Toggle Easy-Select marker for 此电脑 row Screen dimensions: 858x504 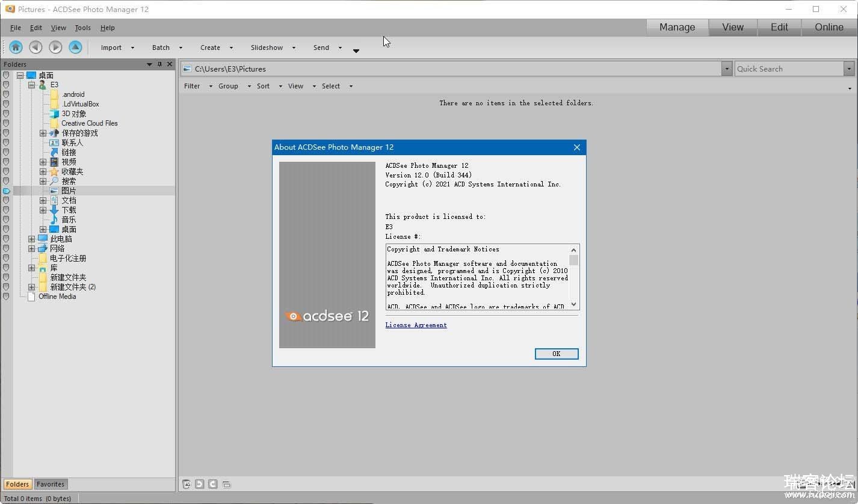[6, 239]
